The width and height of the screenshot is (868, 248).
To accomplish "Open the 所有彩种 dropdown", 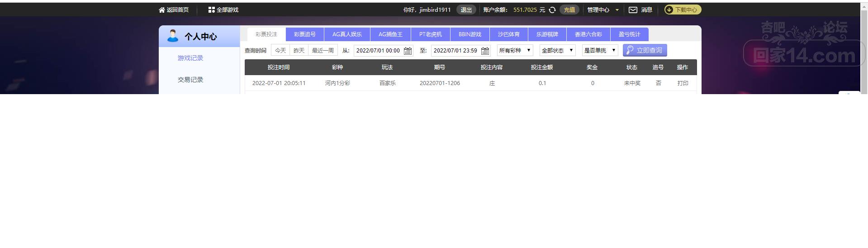I will [x=515, y=50].
